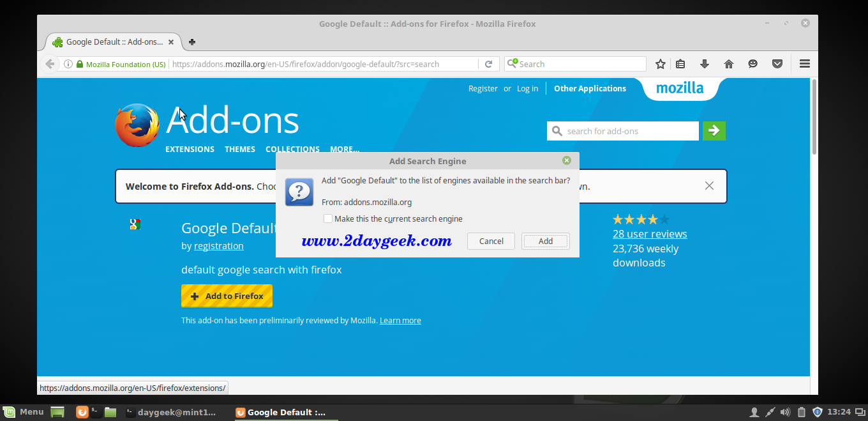Focus the Firefox URL address bar
The image size is (868, 421).
point(324,64)
